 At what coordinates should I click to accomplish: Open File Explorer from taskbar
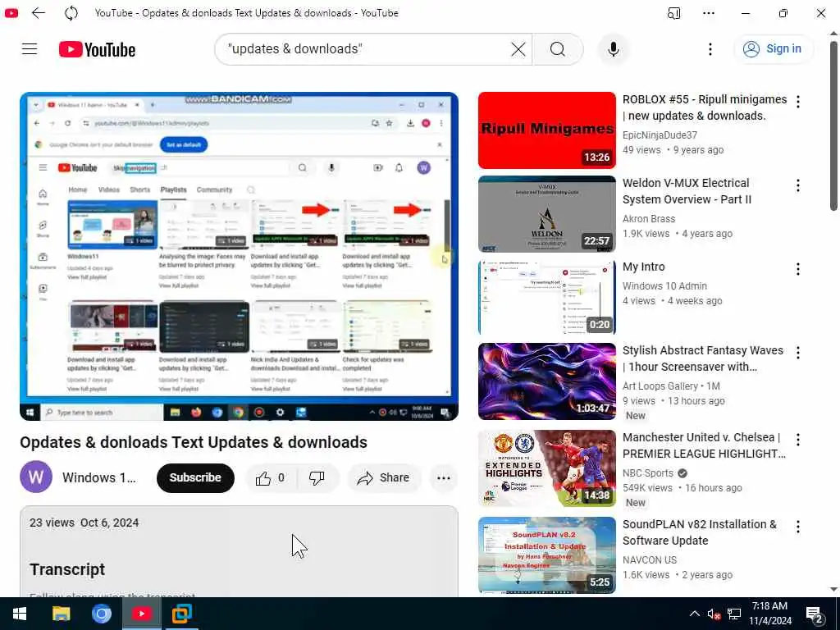coord(61,614)
